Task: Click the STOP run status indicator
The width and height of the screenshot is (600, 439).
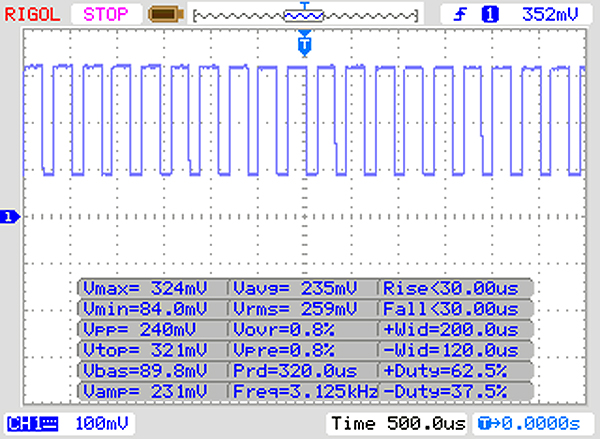Action: click(x=106, y=15)
